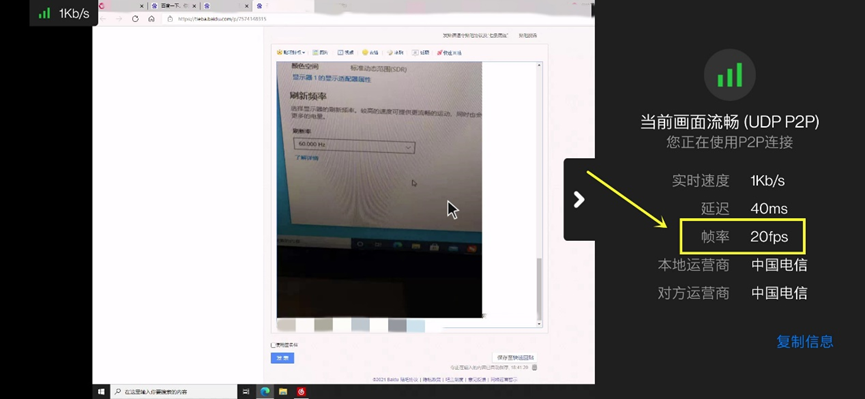Select the 当前画面流畅 (UDP P2P) heading
865x399 pixels.
click(x=729, y=122)
